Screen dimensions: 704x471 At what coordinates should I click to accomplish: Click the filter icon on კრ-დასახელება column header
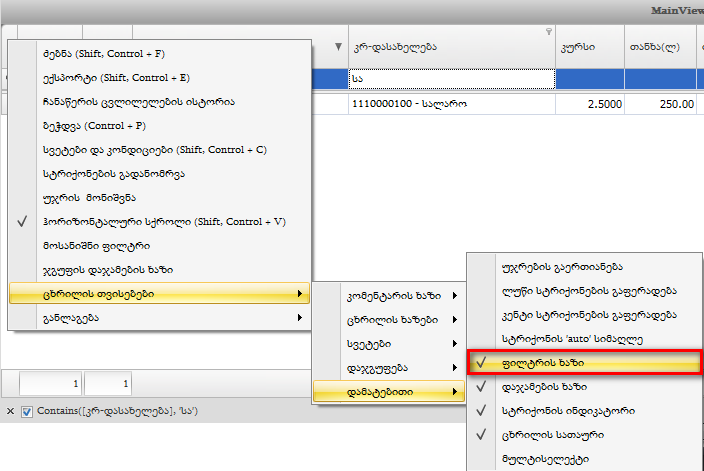(548, 33)
